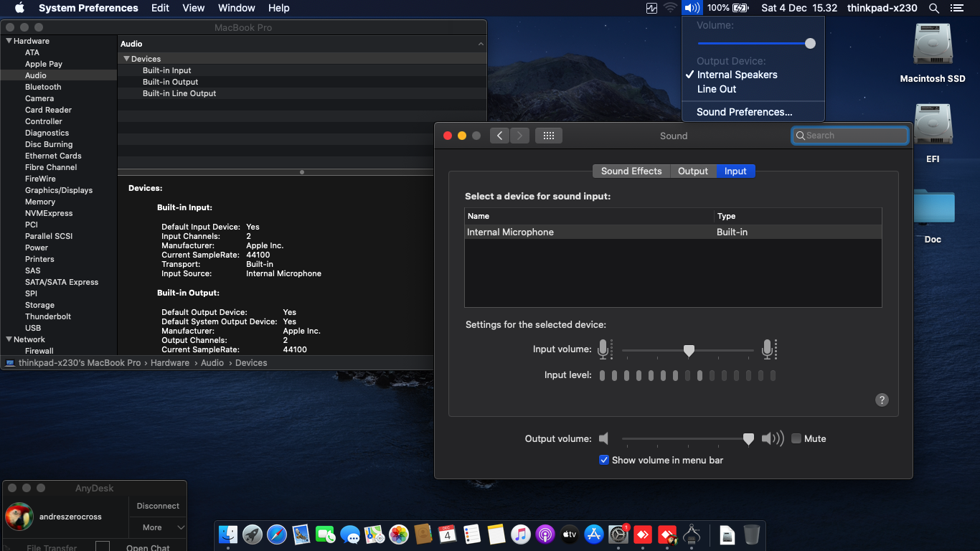The height and width of the screenshot is (551, 980).
Task: Open Music from the dock
Action: pos(521,534)
